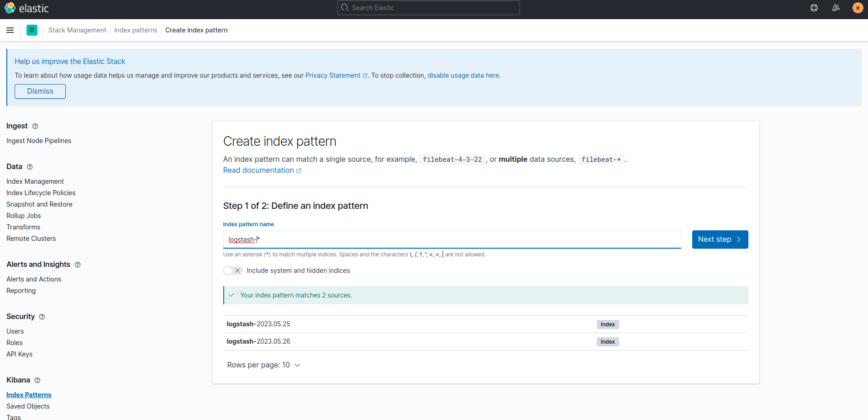Toggle Include system and hidden indices
Screen dimensions: 868x420
(x=232, y=271)
